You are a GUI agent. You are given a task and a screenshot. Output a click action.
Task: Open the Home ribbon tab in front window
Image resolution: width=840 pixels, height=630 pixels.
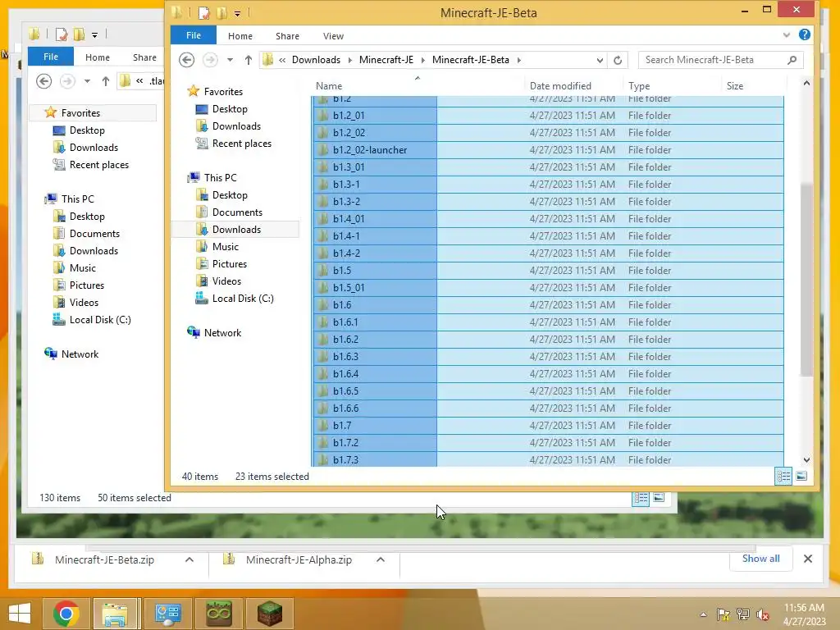tap(240, 36)
